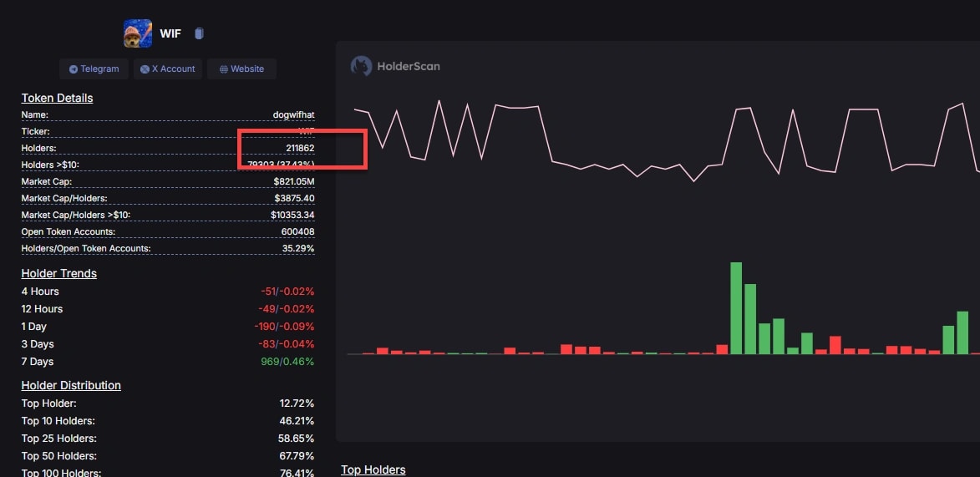Select the Open Token Accounts value 600408
This screenshot has width=980, height=477.
pos(298,231)
